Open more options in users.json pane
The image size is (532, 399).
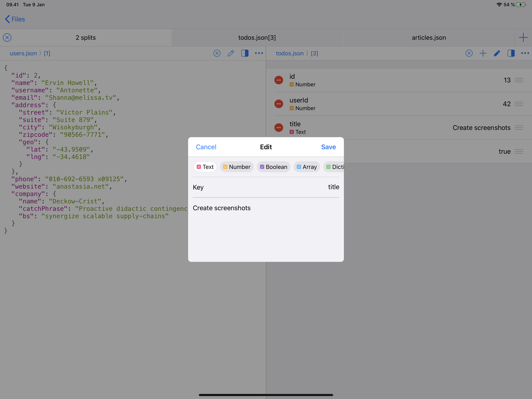259,53
